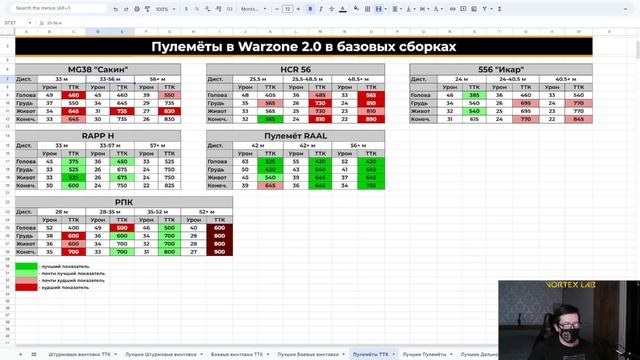Switch to Лучшие Штурмовые винтовки sheet tab
This screenshot has height=360, width=640.
point(161,354)
